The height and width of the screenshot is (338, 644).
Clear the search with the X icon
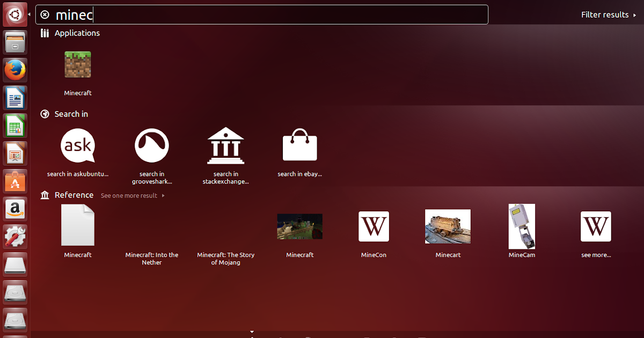45,15
